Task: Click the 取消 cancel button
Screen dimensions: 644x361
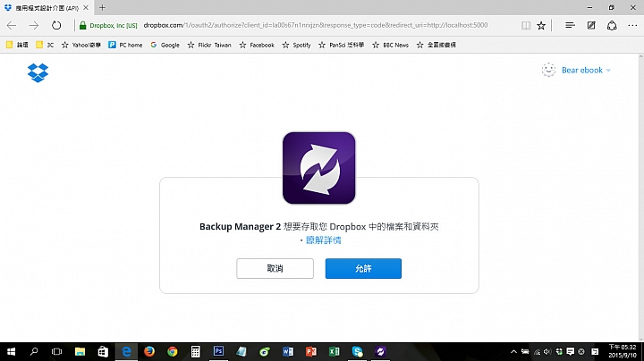Action: coord(275,268)
